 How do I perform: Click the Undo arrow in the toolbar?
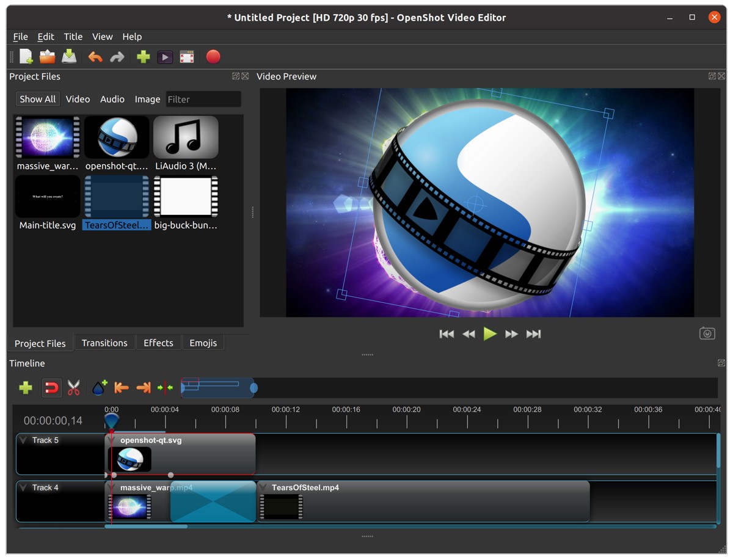click(95, 56)
